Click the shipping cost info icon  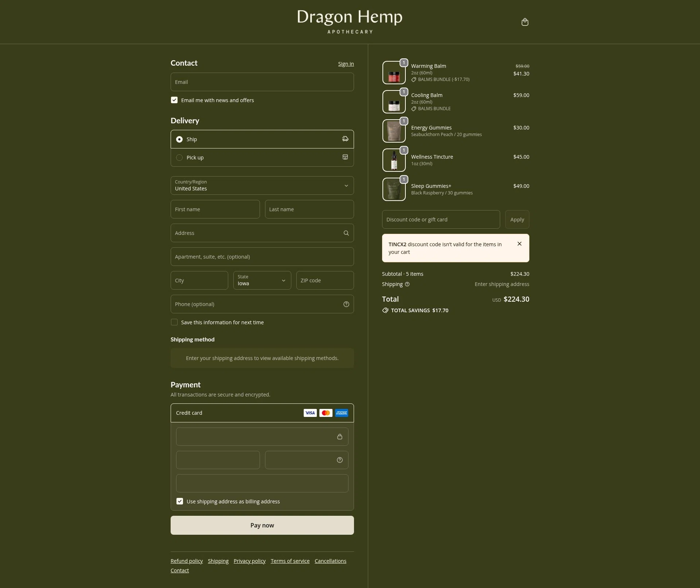407,284
